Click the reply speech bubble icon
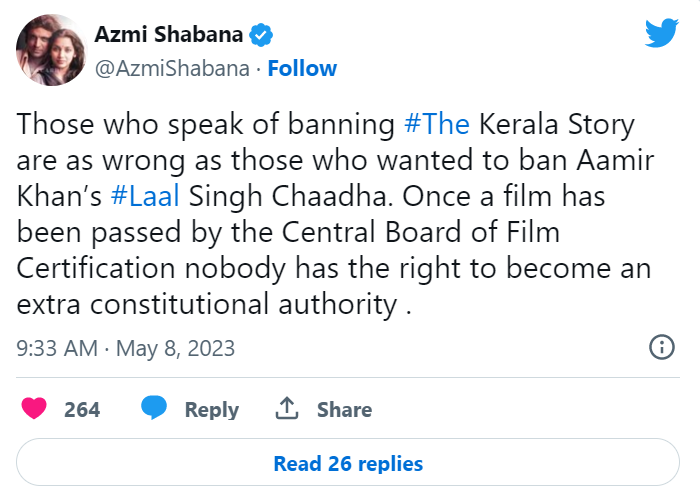Image resolution: width=700 pixels, height=500 pixels. (153, 408)
